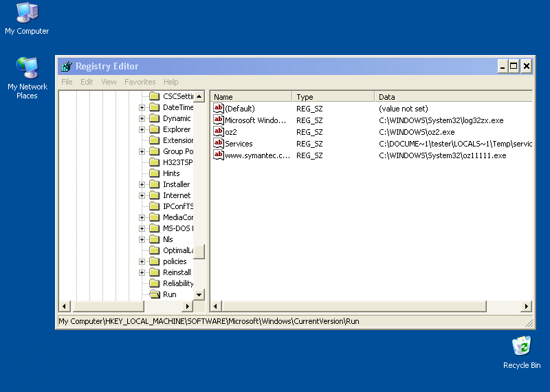550x392 pixels.
Task: Click the status bar registry path text
Action: [209, 321]
